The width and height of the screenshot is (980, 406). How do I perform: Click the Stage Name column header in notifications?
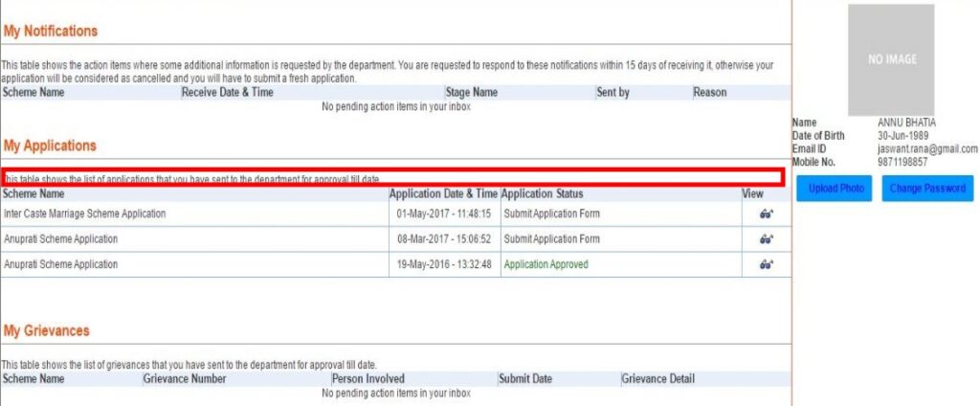click(471, 93)
